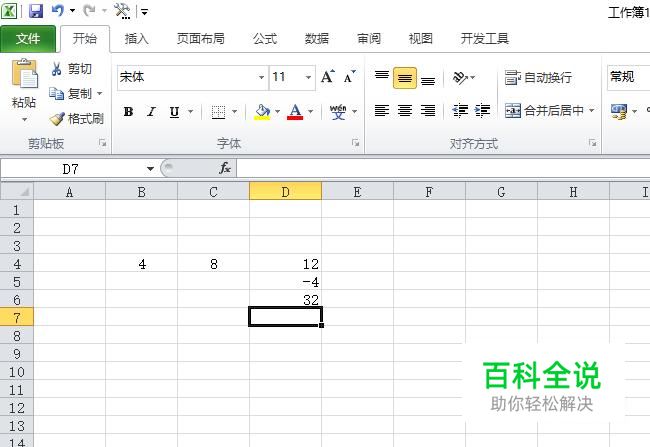650x447 pixels.
Task: Switch to the 页面布局 tab
Action: coord(201,39)
